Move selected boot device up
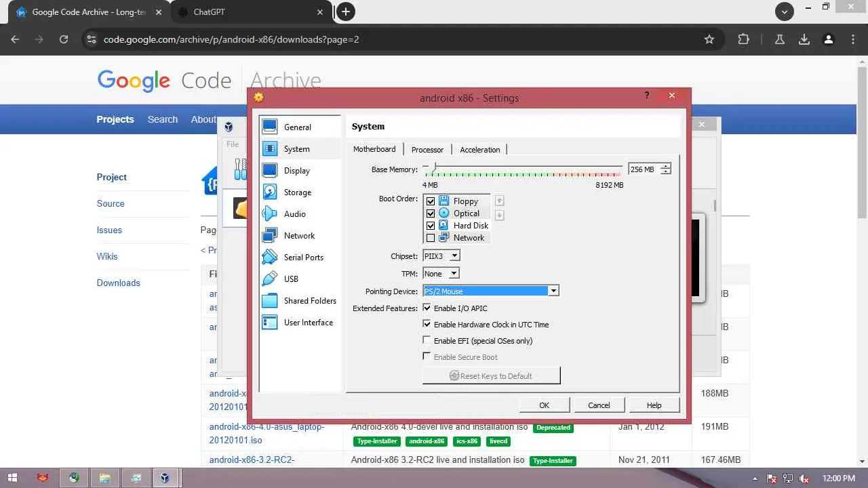Image resolution: width=868 pixels, height=488 pixels. [500, 201]
